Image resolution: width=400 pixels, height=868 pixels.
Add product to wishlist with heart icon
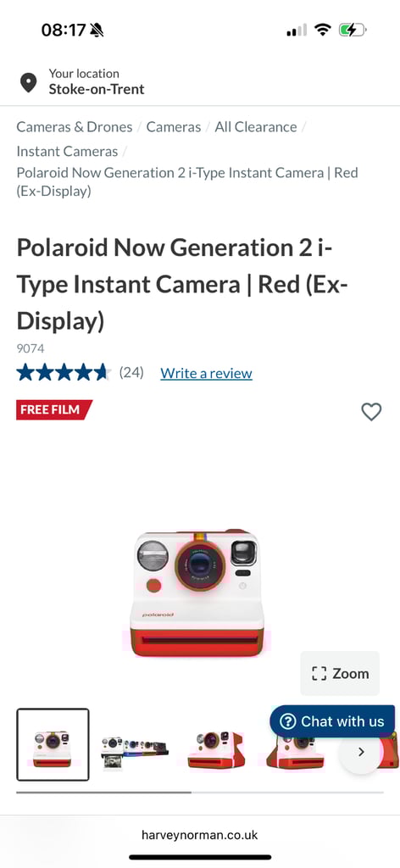[x=371, y=411]
